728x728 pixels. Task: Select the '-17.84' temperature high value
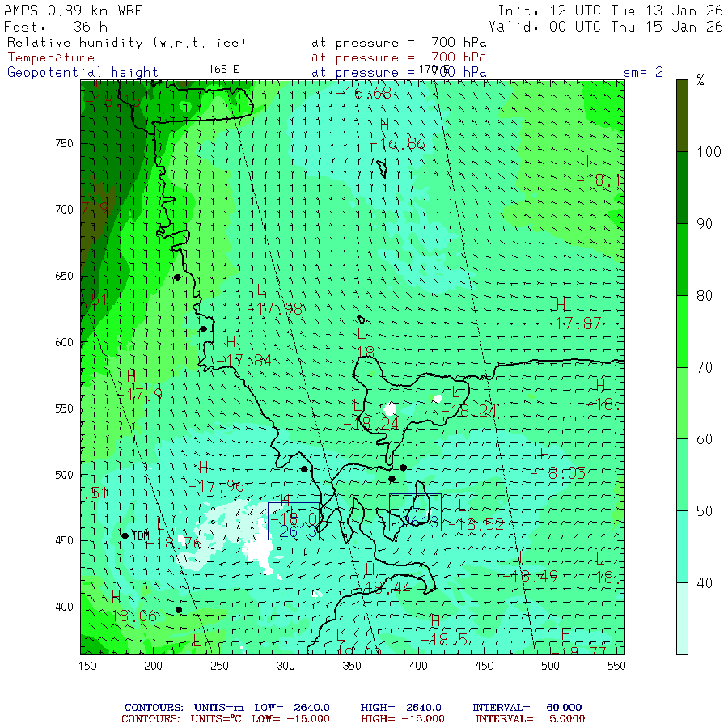click(x=244, y=360)
